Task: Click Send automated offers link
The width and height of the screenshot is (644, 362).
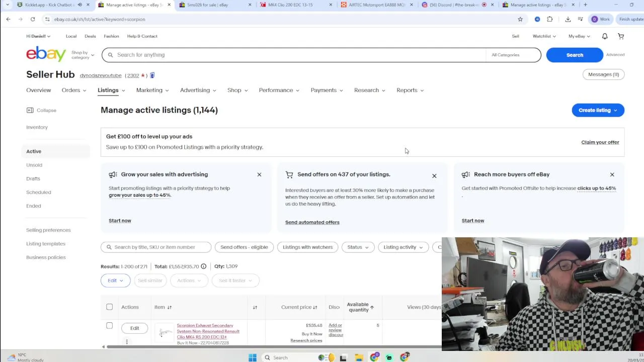Action: coord(312,222)
